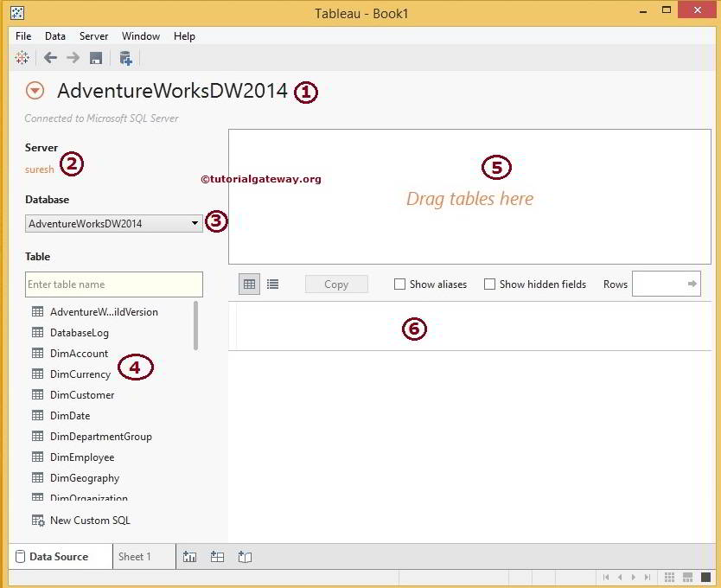Viewport: 721px width, 588px height.
Task: Click the Enter table name field
Action: (x=113, y=284)
